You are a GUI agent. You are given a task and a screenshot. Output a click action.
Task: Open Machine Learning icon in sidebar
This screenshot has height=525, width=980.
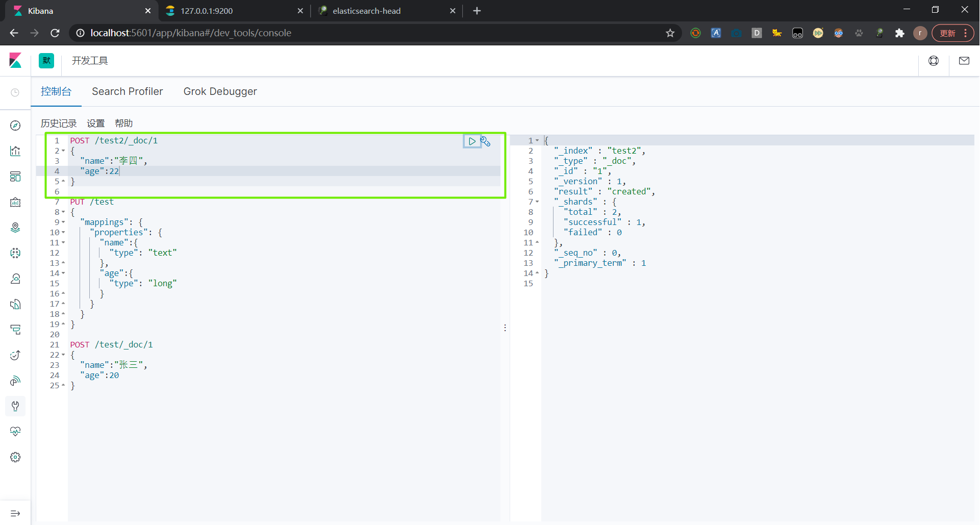click(x=15, y=253)
